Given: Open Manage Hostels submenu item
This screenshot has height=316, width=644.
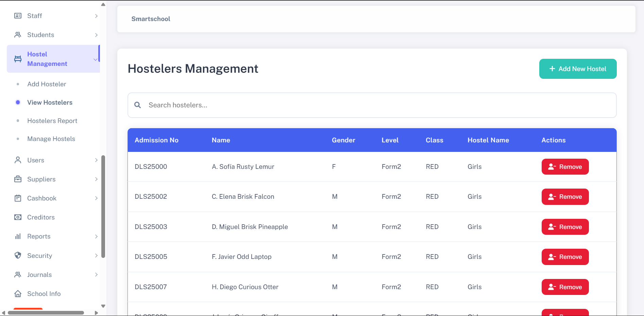Looking at the screenshot, I should click(51, 139).
